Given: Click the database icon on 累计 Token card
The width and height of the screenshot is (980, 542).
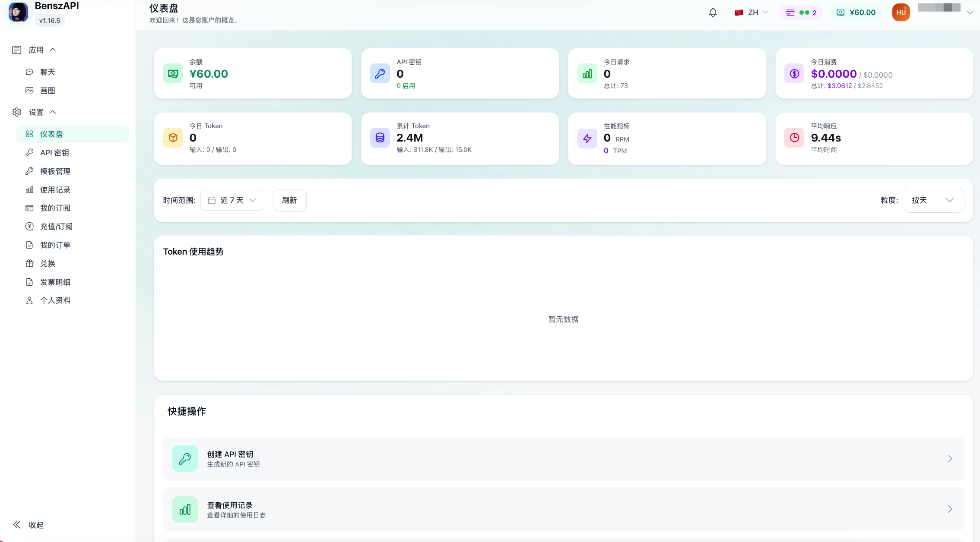Looking at the screenshot, I should (380, 138).
